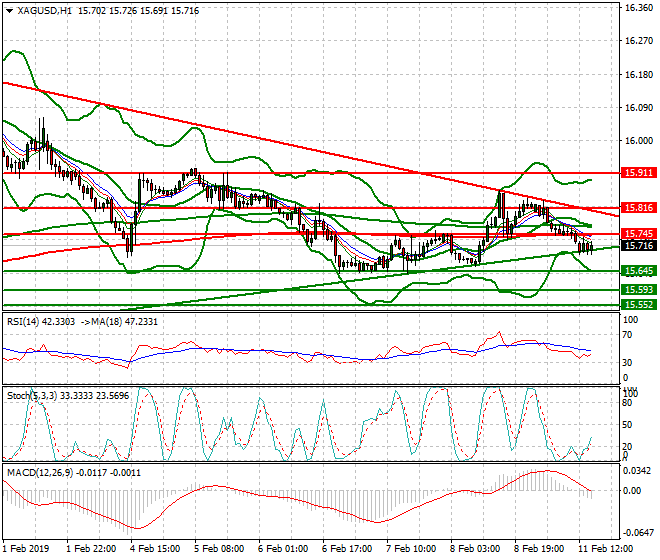660x560 pixels.
Task: Select the 15.816 red price label
Action: pyautogui.click(x=639, y=208)
